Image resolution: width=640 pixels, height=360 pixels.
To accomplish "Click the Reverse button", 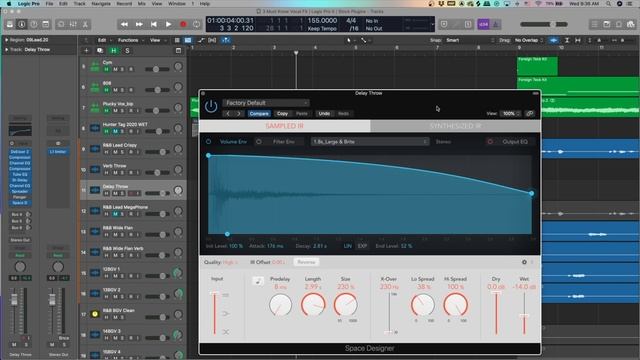I will (306, 262).
